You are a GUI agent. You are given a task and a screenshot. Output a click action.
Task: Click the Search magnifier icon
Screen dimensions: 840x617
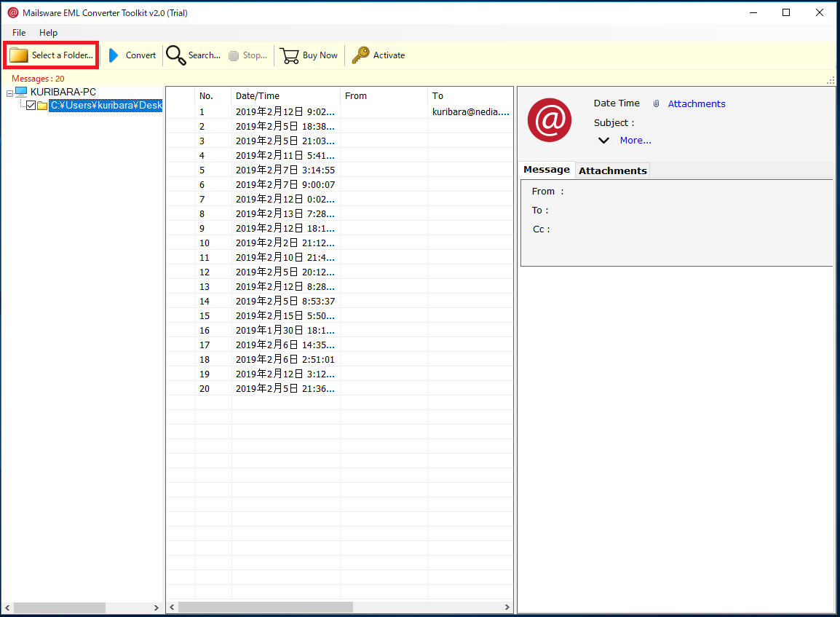click(x=175, y=55)
